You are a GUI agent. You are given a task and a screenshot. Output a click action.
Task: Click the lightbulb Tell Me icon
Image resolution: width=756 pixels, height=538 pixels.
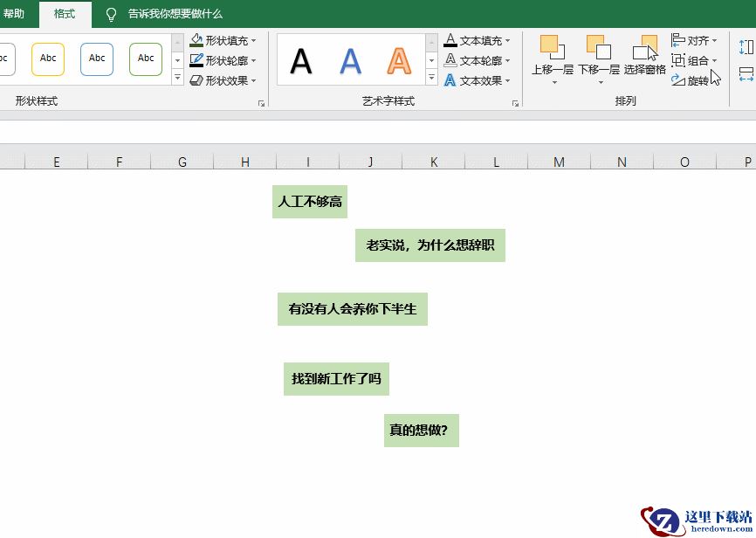(111, 15)
